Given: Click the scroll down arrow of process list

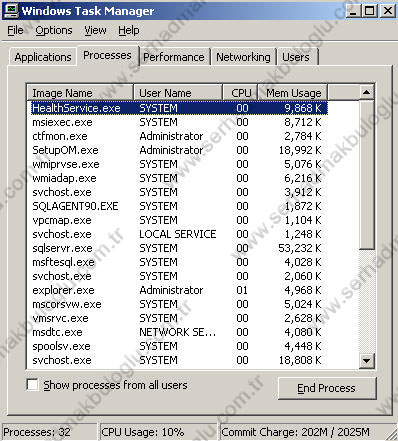Looking at the screenshot, I should [367, 361].
